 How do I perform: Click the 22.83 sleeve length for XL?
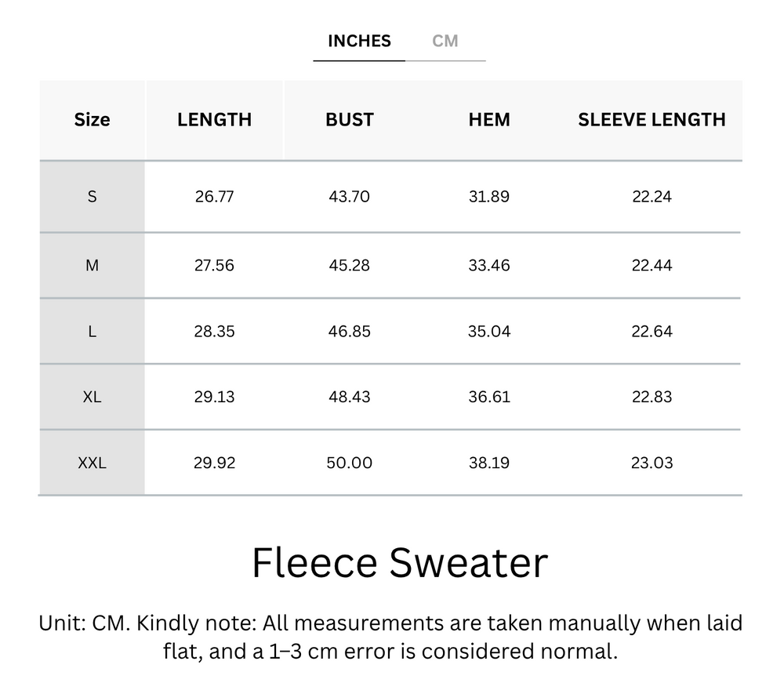pyautogui.click(x=652, y=398)
